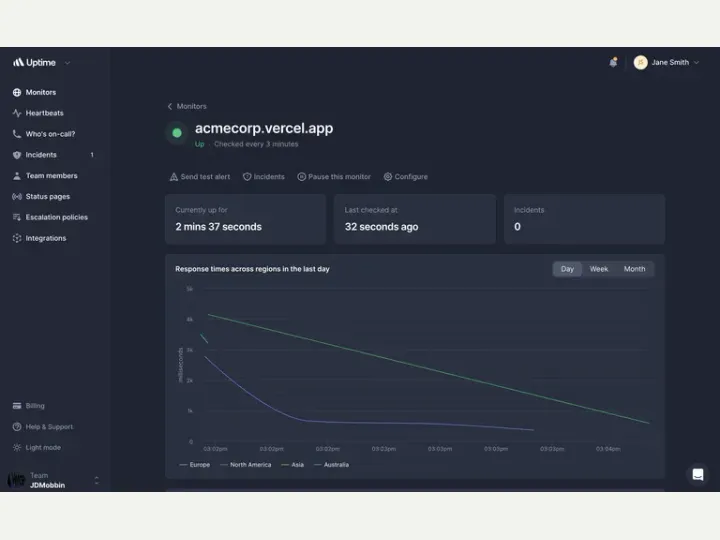Click the Billing card icon
This screenshot has height=540, width=720.
click(17, 406)
